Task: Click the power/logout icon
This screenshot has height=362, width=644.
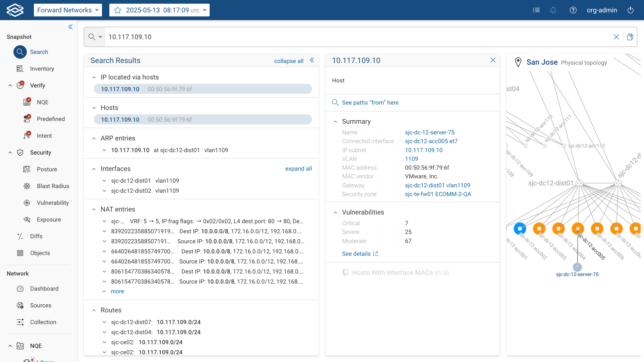Action: click(x=631, y=10)
